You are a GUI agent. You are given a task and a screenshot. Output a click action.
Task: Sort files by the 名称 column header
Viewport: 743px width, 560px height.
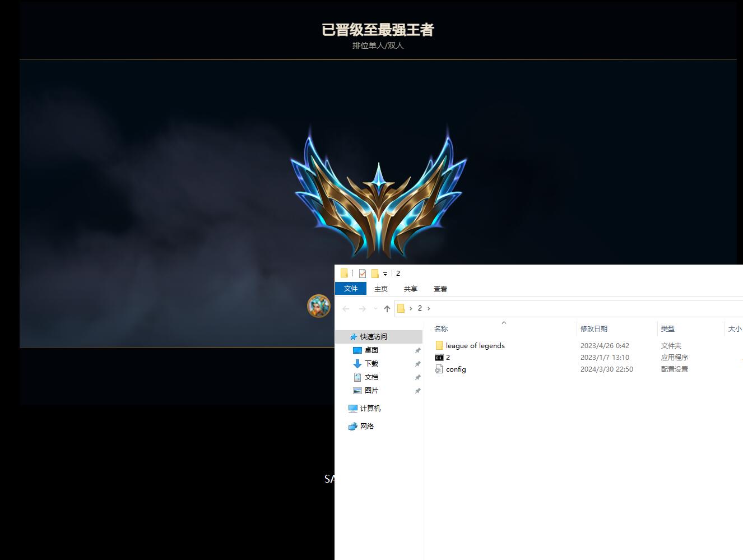coord(441,329)
